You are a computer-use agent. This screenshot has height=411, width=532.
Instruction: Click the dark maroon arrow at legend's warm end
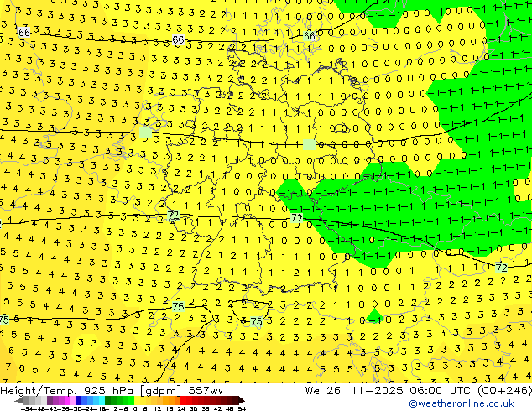(241, 400)
